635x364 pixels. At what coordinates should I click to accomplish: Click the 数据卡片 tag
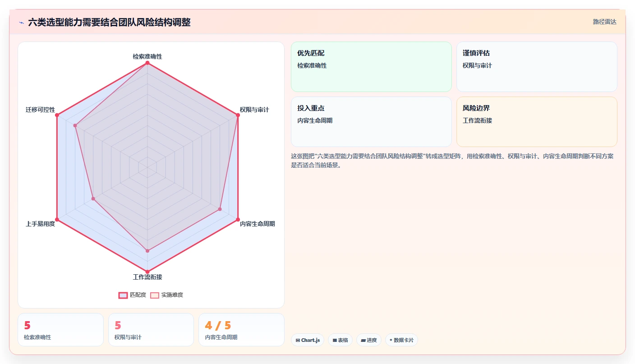(401, 340)
